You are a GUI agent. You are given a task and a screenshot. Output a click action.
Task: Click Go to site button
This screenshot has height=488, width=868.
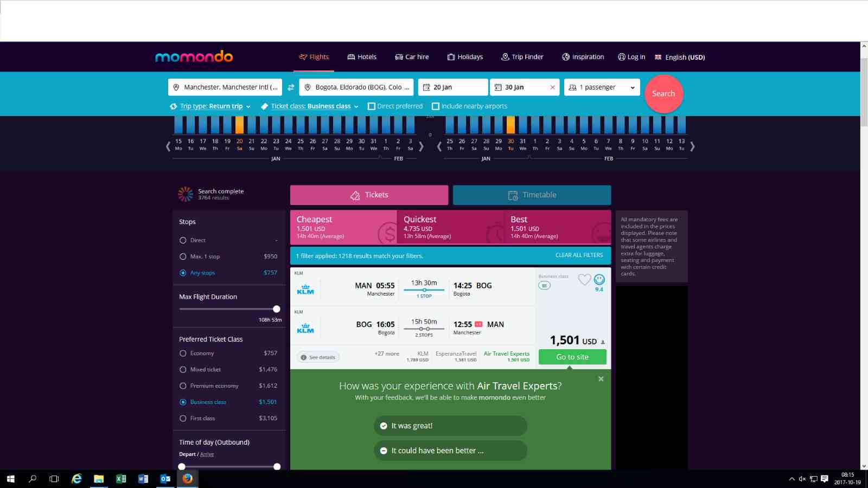[x=572, y=357]
